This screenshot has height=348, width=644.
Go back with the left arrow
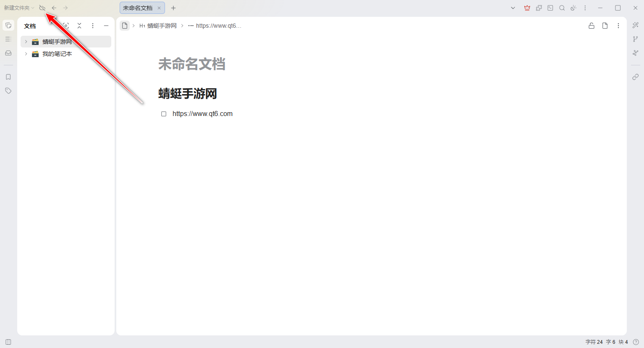[54, 8]
